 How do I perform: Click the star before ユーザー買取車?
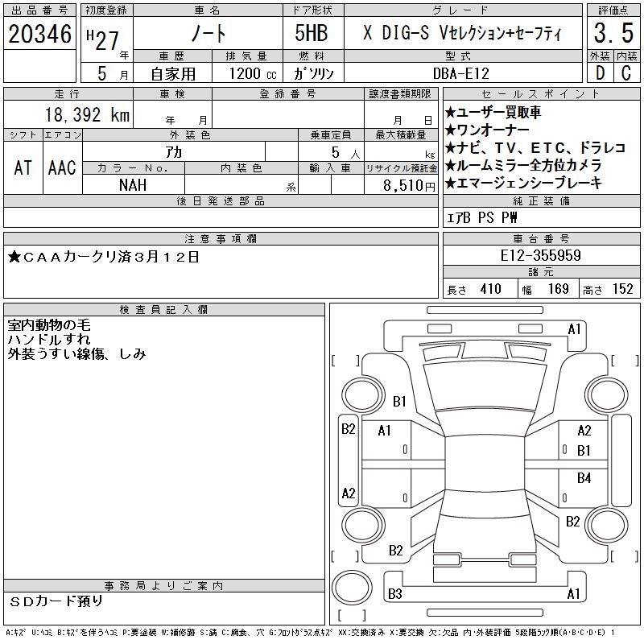tap(450, 113)
